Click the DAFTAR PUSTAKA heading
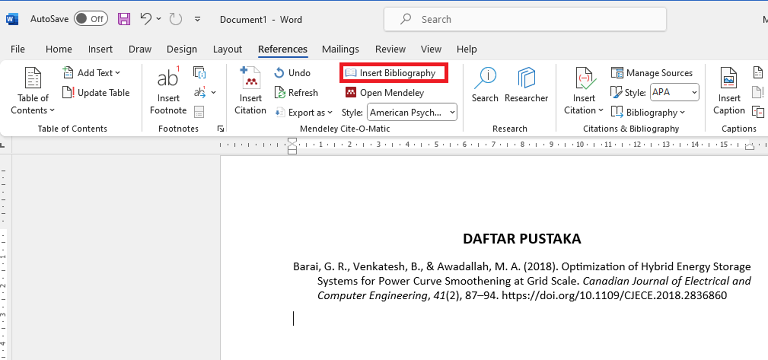768x360 pixels. 522,239
